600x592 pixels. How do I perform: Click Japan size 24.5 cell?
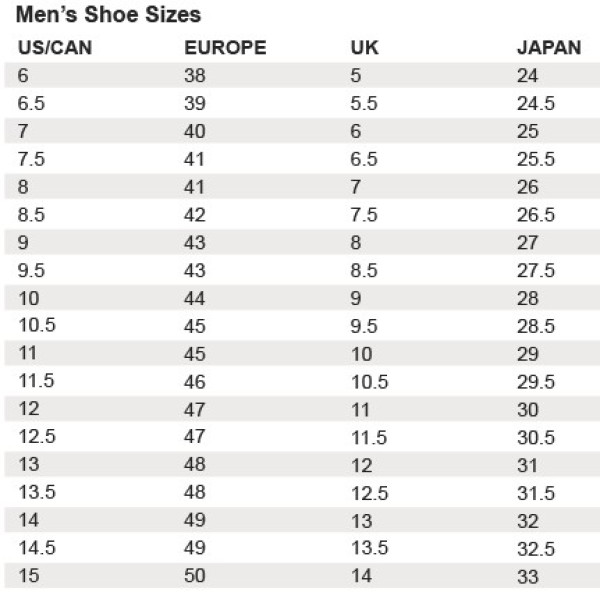point(536,103)
